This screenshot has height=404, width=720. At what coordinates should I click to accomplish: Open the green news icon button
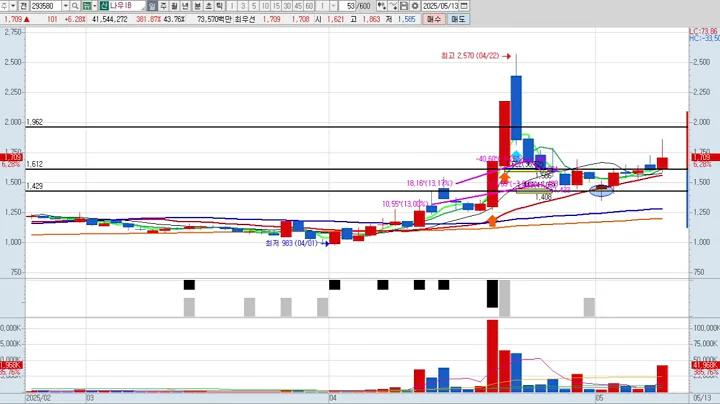(x=86, y=6)
